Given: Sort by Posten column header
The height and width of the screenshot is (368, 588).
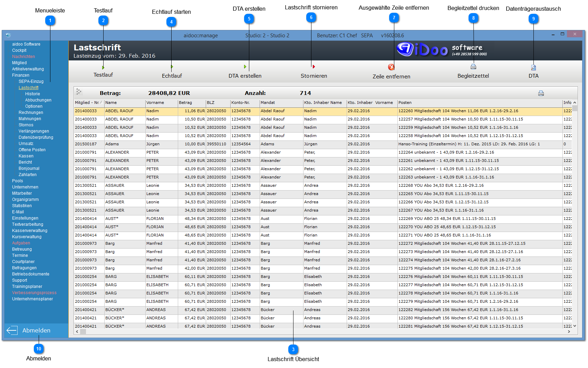Looking at the screenshot, I should pyautogui.click(x=480, y=103).
